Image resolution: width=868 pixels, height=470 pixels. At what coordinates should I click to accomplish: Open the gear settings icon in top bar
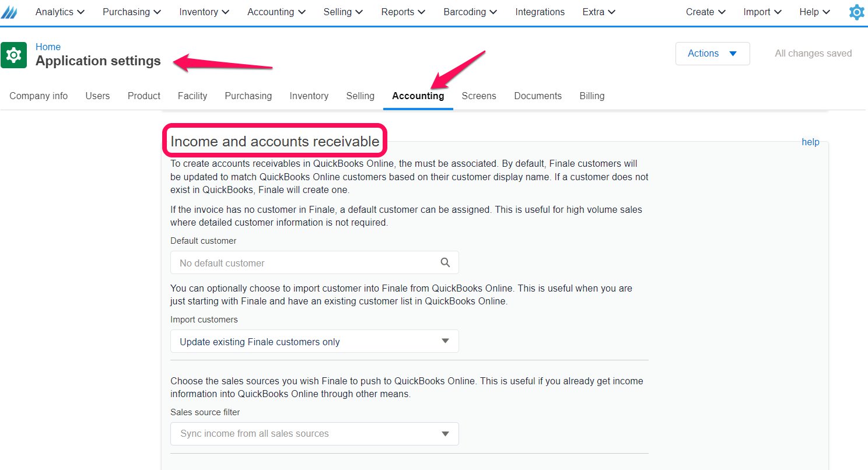pos(856,12)
